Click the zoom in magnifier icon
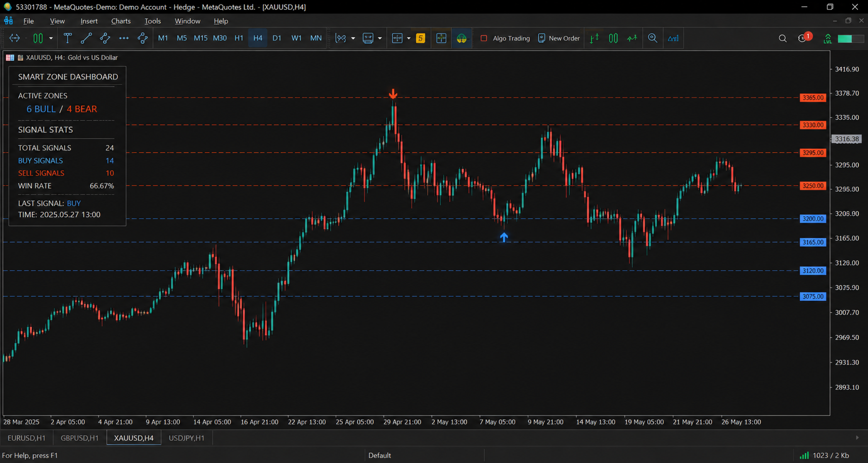Viewport: 868px width, 463px height. tap(653, 38)
